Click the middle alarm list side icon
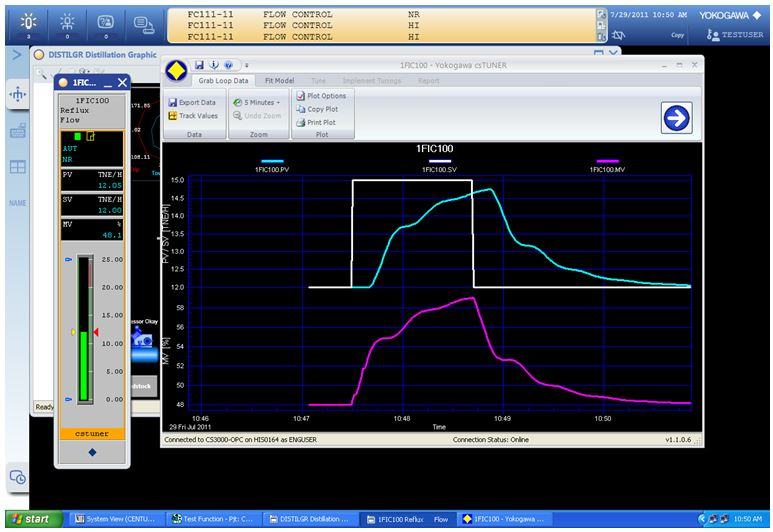 pyautogui.click(x=601, y=26)
